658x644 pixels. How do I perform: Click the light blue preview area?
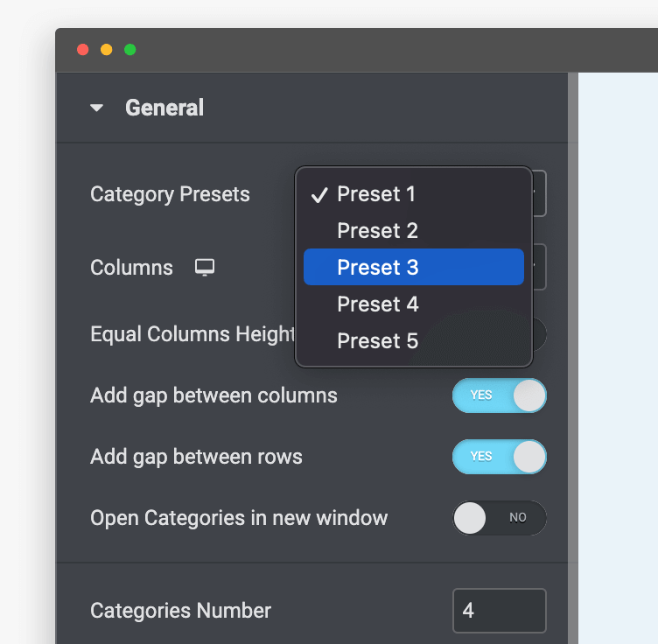click(618, 350)
